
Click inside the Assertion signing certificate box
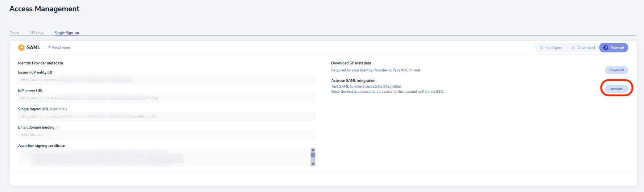[x=163, y=157]
